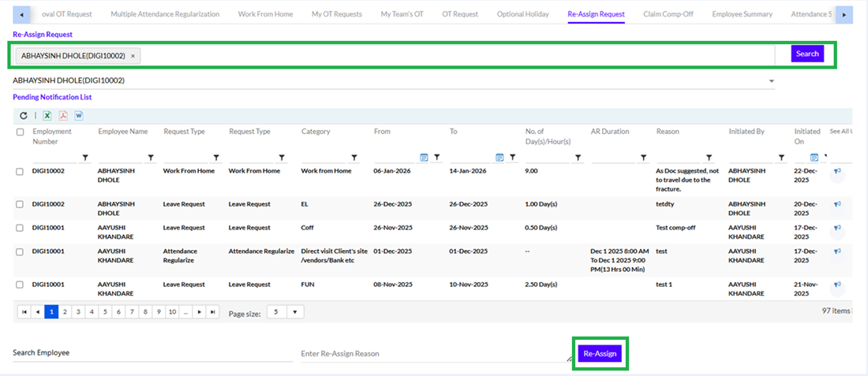
Task: Export the list to PDF
Action: (x=63, y=115)
